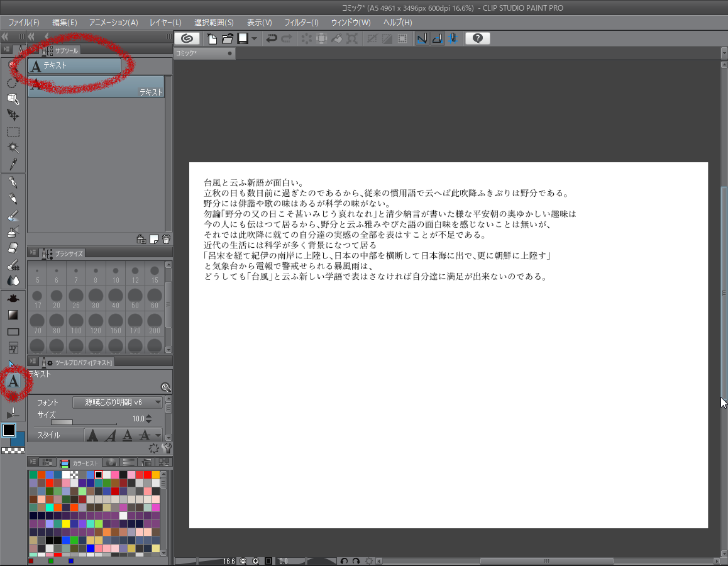The height and width of the screenshot is (566, 728).
Task: Choose the Gradient tool
Action: pos(13,314)
